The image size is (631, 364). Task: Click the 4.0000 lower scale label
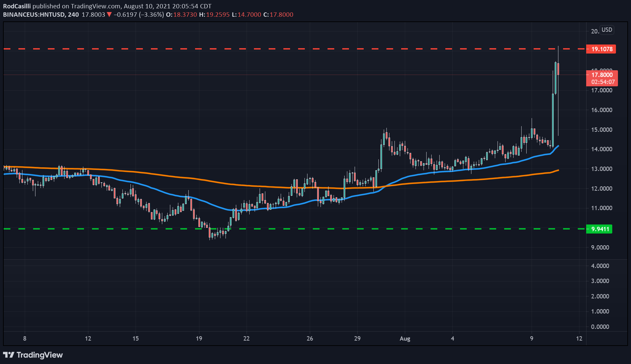[600, 266]
